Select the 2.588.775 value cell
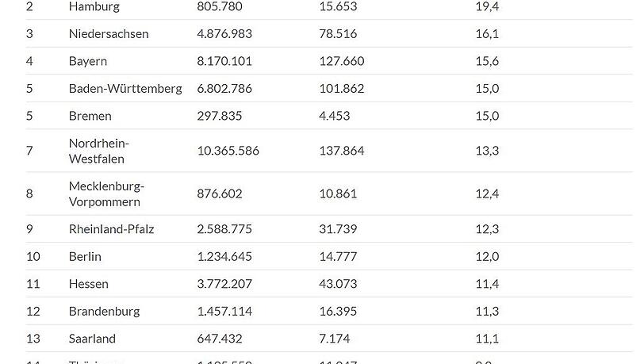This screenshot has width=644, height=364. coord(224,229)
